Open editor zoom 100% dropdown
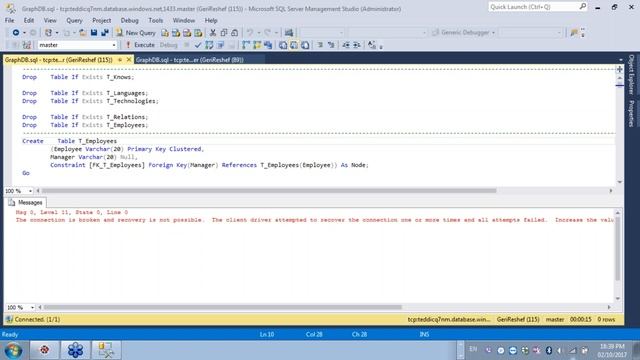Viewport: 640px width, 360px height. coord(30,191)
